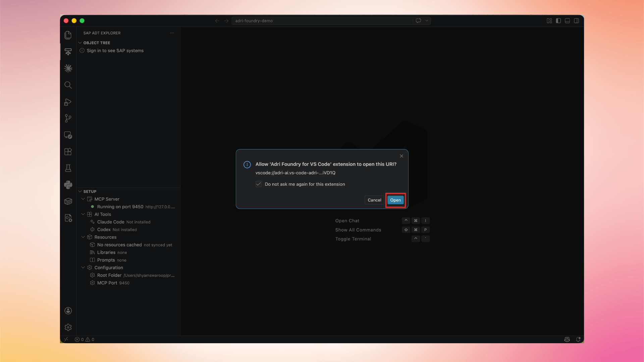
Task: Select Claude Code tree item
Action: pyautogui.click(x=111, y=222)
